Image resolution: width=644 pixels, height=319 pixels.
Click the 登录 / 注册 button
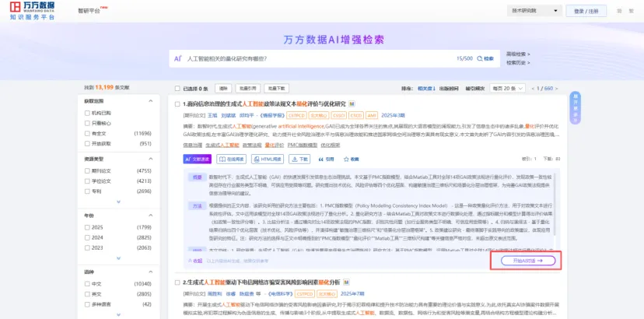[586, 11]
